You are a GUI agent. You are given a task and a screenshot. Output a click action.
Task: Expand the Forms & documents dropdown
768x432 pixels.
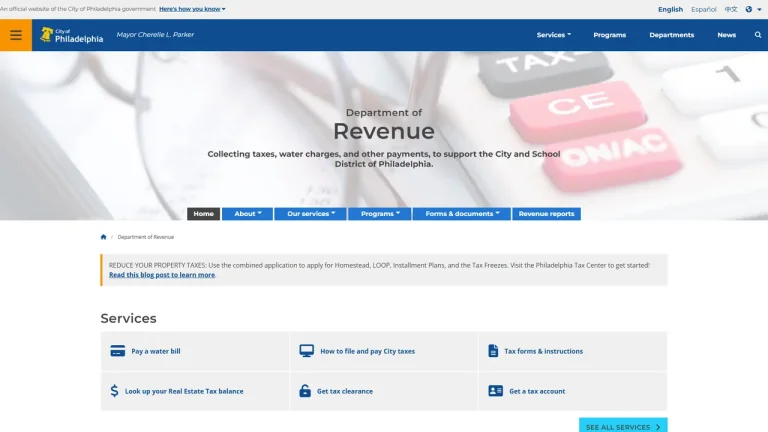(462, 214)
